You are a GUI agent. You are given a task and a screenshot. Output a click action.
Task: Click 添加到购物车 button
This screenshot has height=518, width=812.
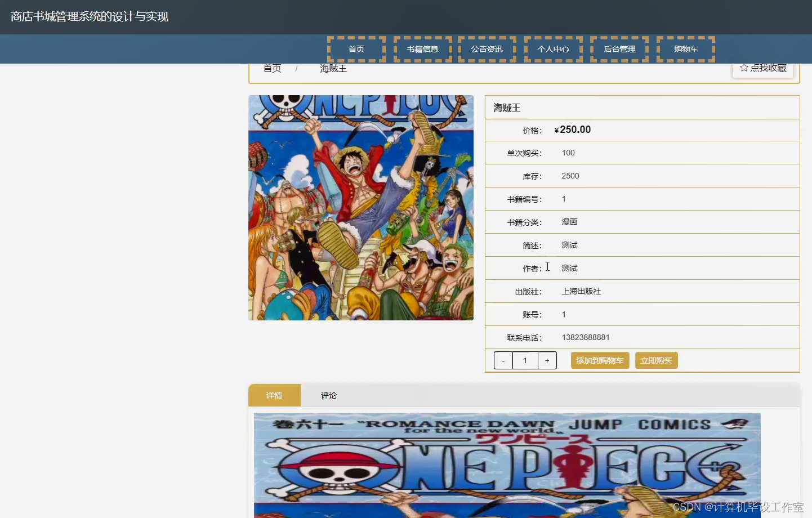[600, 360]
